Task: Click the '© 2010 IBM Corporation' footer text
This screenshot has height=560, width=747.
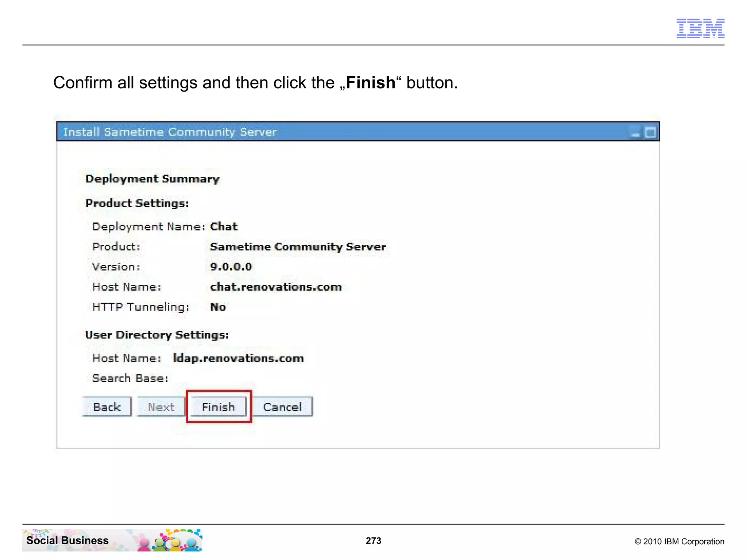Action: tap(680, 541)
